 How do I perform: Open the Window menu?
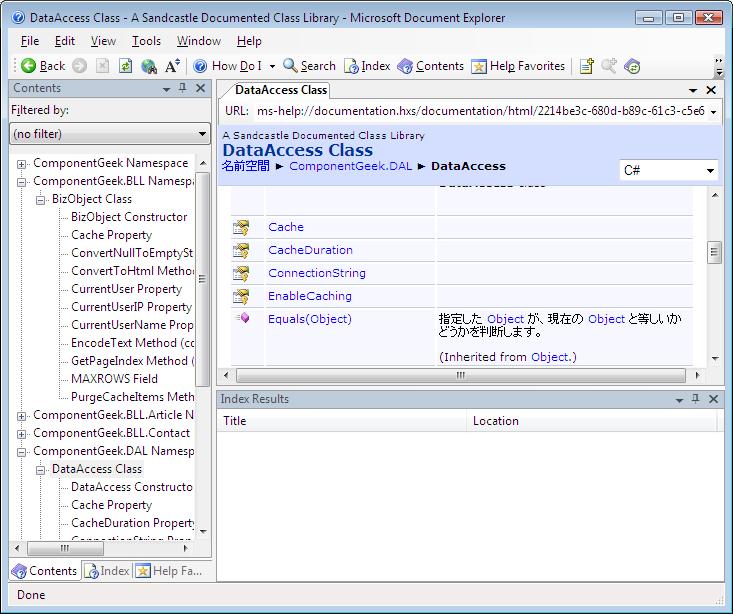click(199, 41)
